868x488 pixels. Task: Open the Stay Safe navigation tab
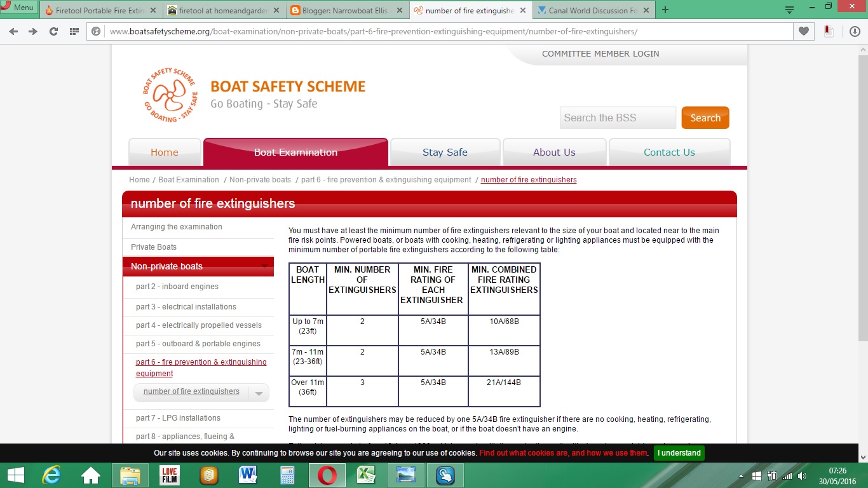pyautogui.click(x=445, y=152)
